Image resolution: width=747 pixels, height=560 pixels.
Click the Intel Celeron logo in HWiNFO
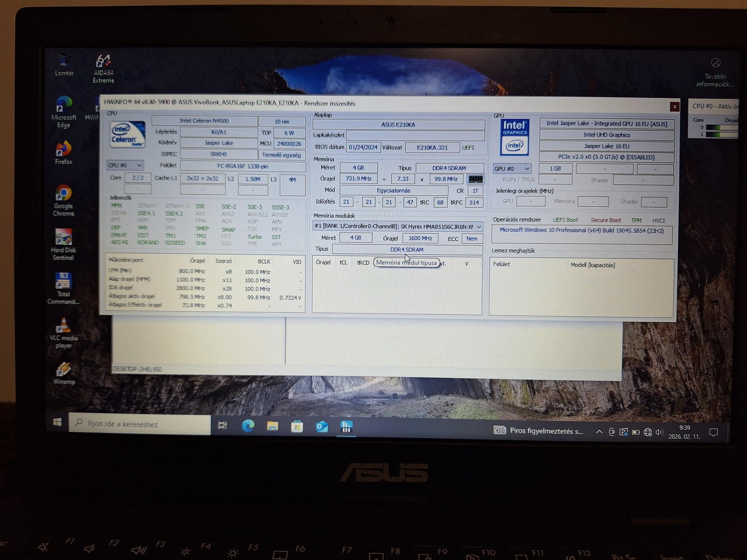[127, 134]
